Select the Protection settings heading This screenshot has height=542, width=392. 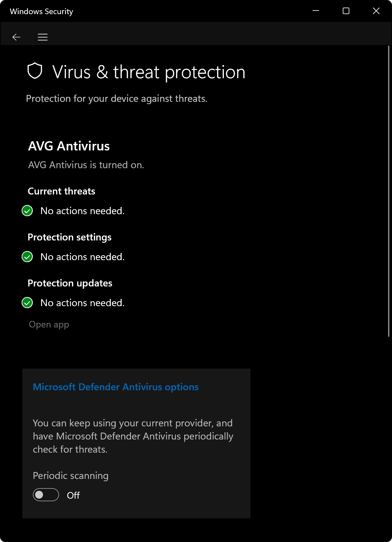pyautogui.click(x=70, y=237)
